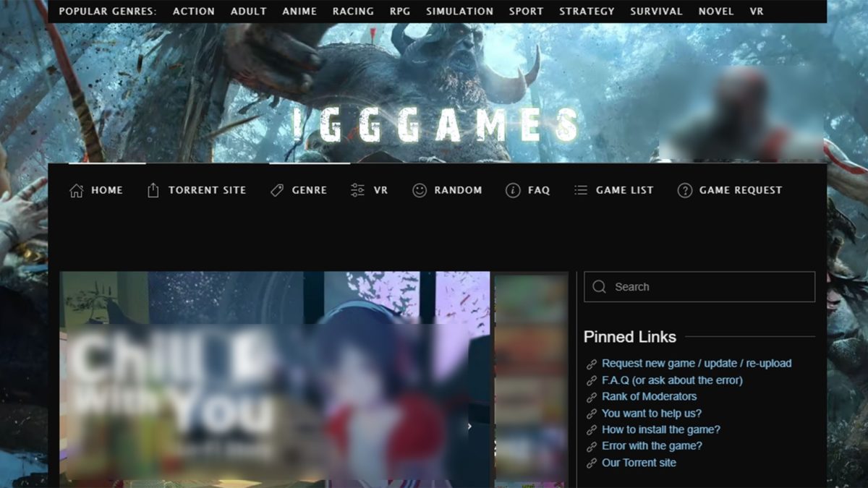Open Rank of Moderators link
Viewport: 868px width, 488px height.
[650, 397]
